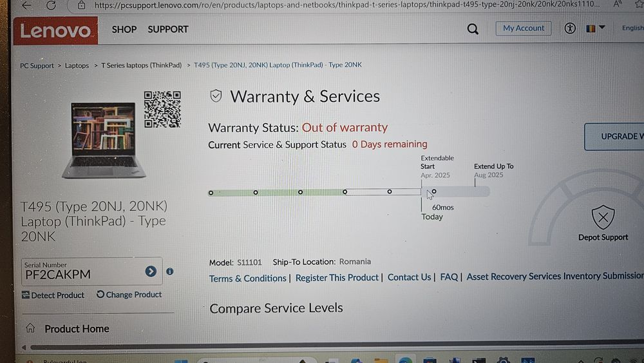The image size is (644, 363).
Task: Select Change Product
Action: point(129,295)
